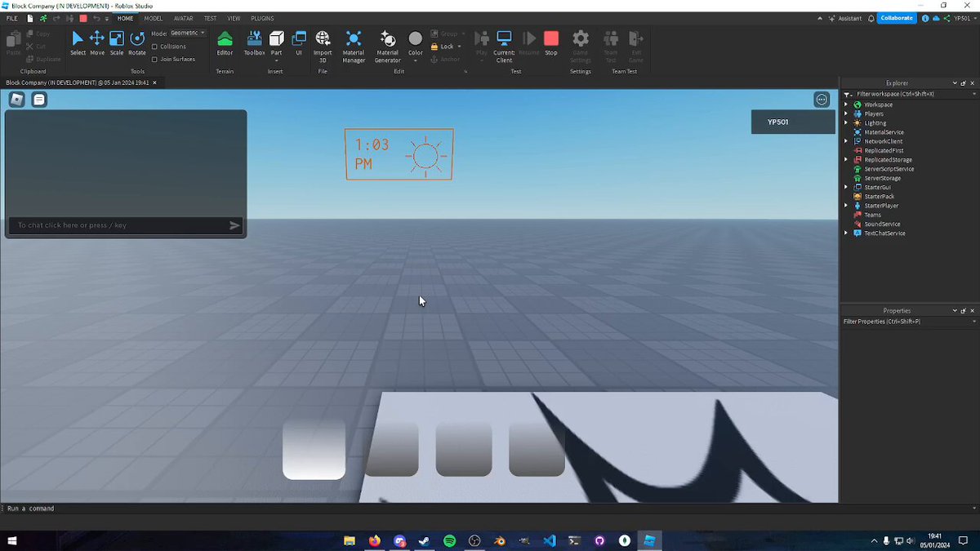Open Steam from the taskbar
This screenshot has height=551, width=980.
coord(424,540)
